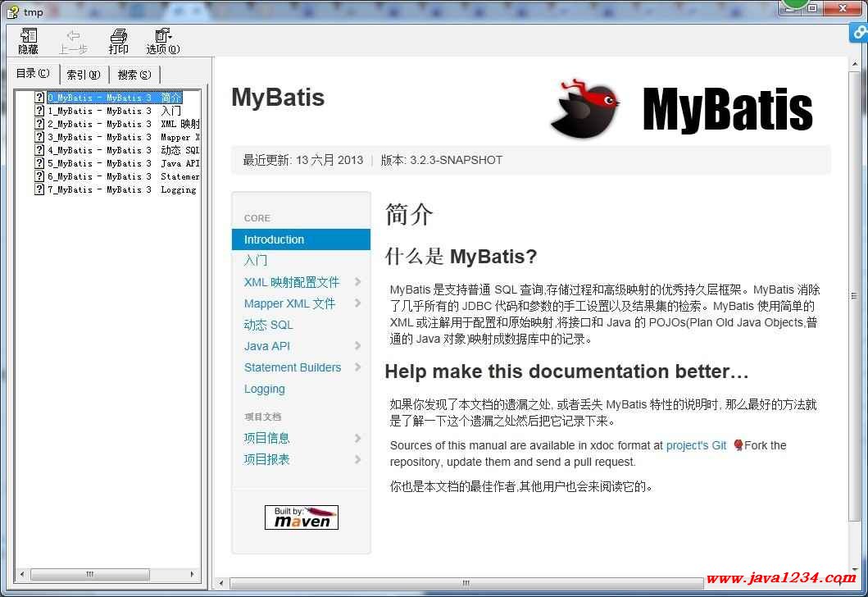Open the 项目信息 sidebar link
868x597 pixels.
pos(267,438)
